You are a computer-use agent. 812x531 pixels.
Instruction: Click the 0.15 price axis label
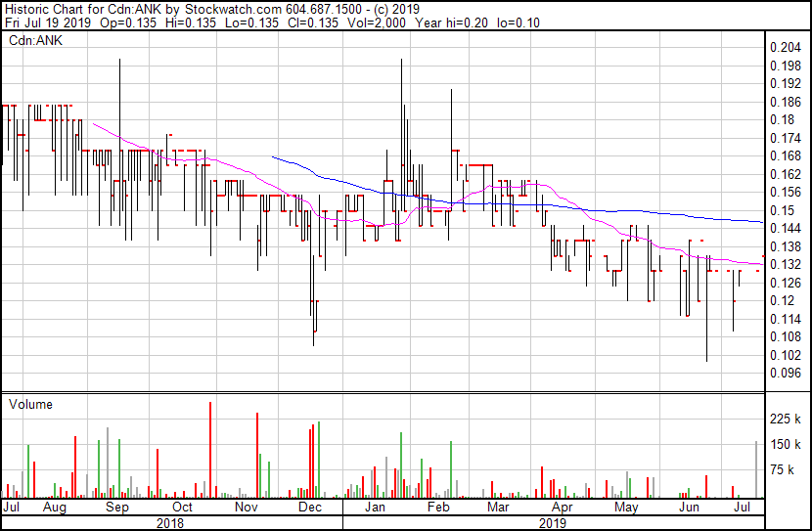[782, 210]
